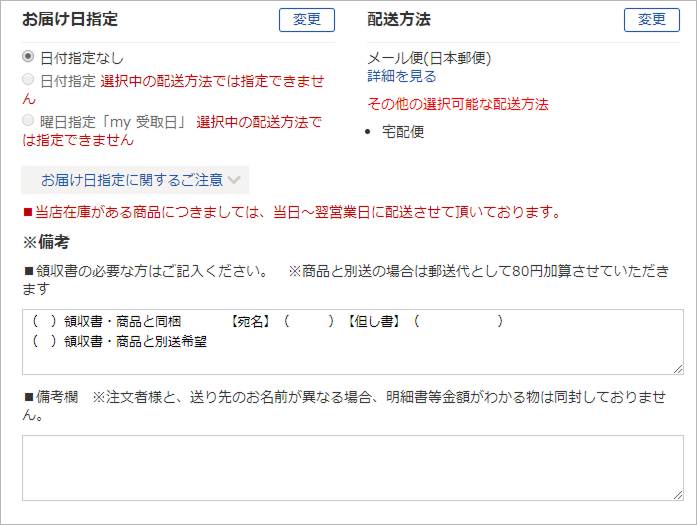Click the 配送方法 heading

point(399,19)
